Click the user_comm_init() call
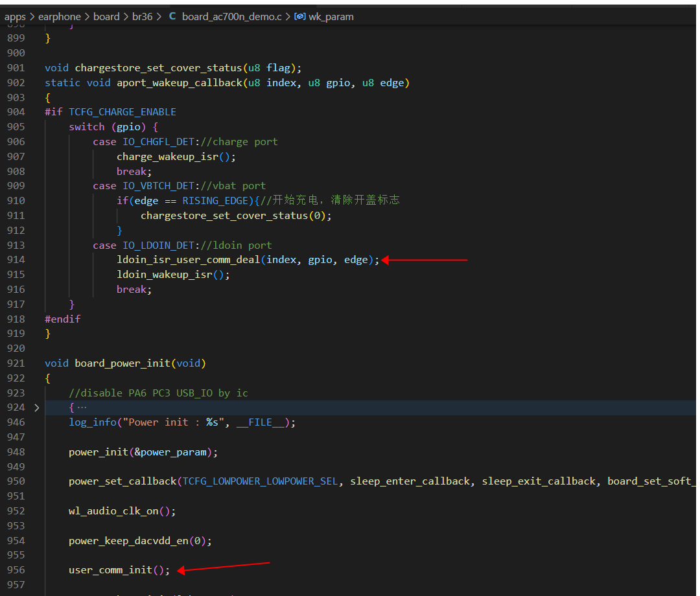 click(119, 570)
